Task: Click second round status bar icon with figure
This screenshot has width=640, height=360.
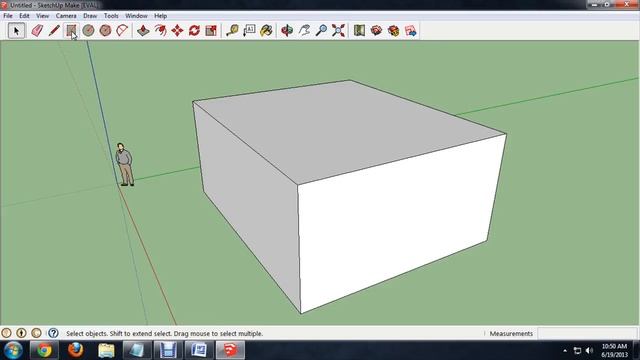Action: click(21, 333)
